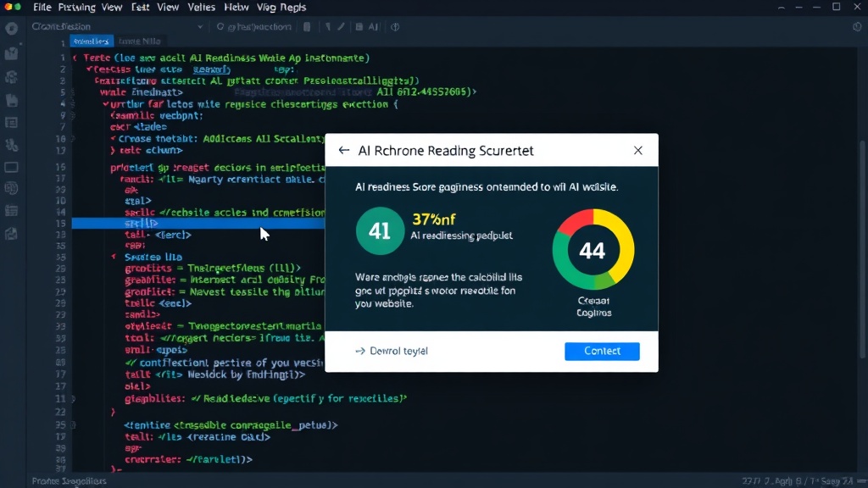The image size is (868, 488).
Task: Click the document icon after the search field
Action: pyautogui.click(x=307, y=26)
